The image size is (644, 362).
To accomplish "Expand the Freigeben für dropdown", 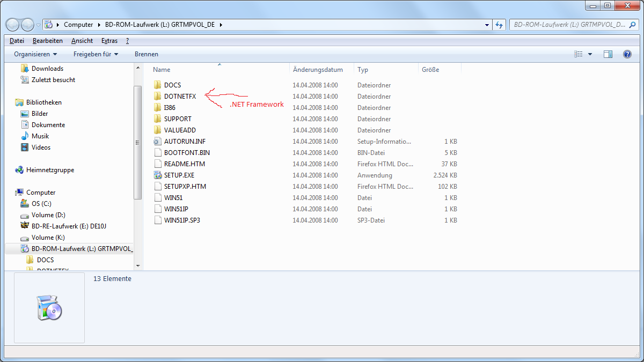I will (x=96, y=54).
